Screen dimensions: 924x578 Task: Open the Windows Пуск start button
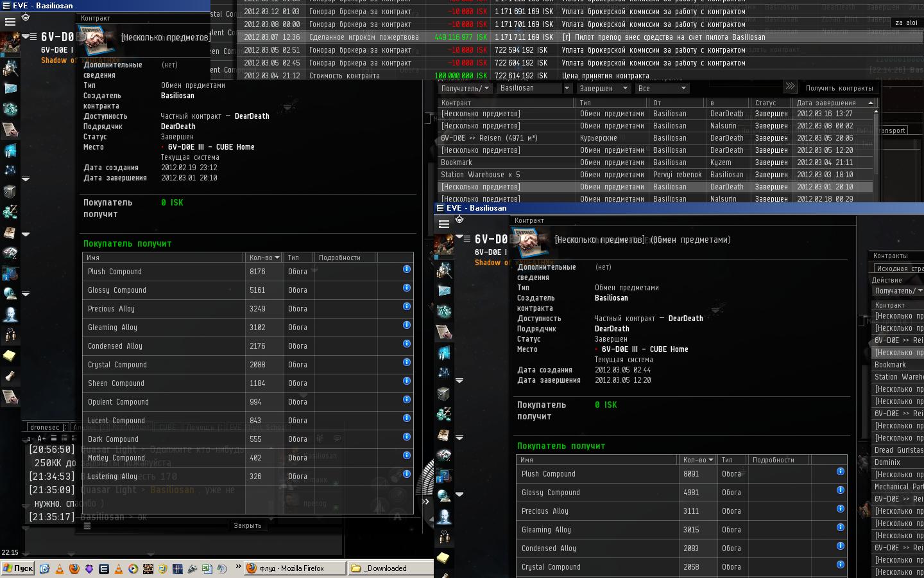(x=18, y=568)
